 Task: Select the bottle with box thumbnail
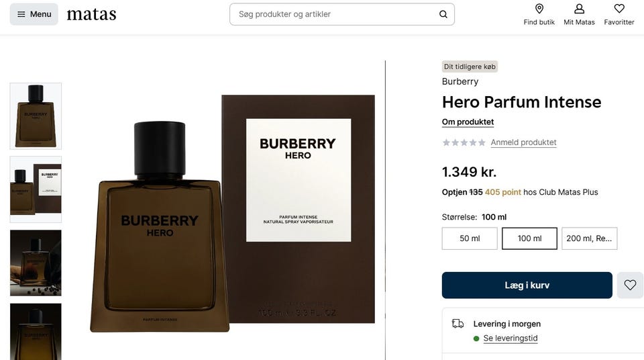36,189
